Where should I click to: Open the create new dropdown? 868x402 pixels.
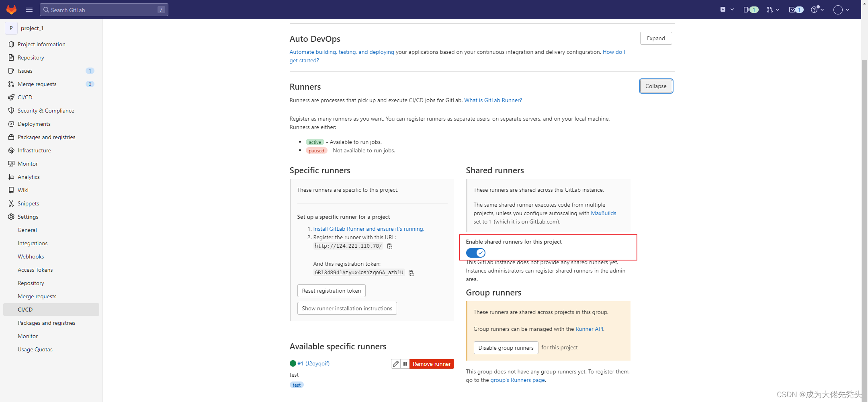click(727, 10)
